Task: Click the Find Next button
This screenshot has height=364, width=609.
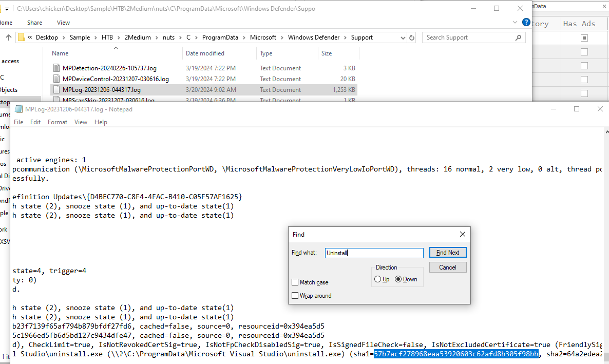Action: tap(447, 253)
